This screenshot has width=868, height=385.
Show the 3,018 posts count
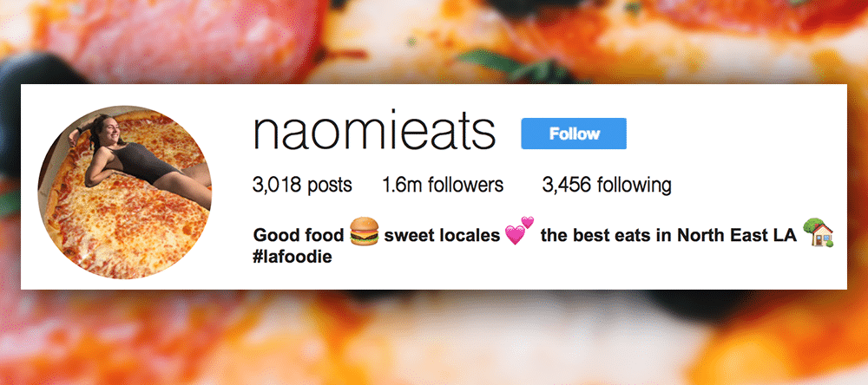pyautogui.click(x=302, y=185)
